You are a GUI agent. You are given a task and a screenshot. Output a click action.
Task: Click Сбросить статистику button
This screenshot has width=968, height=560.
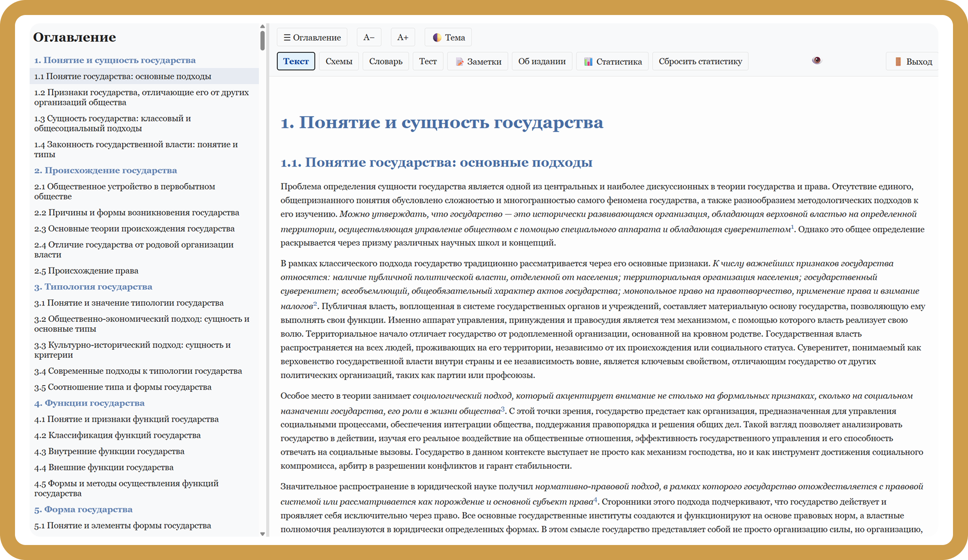[700, 62]
